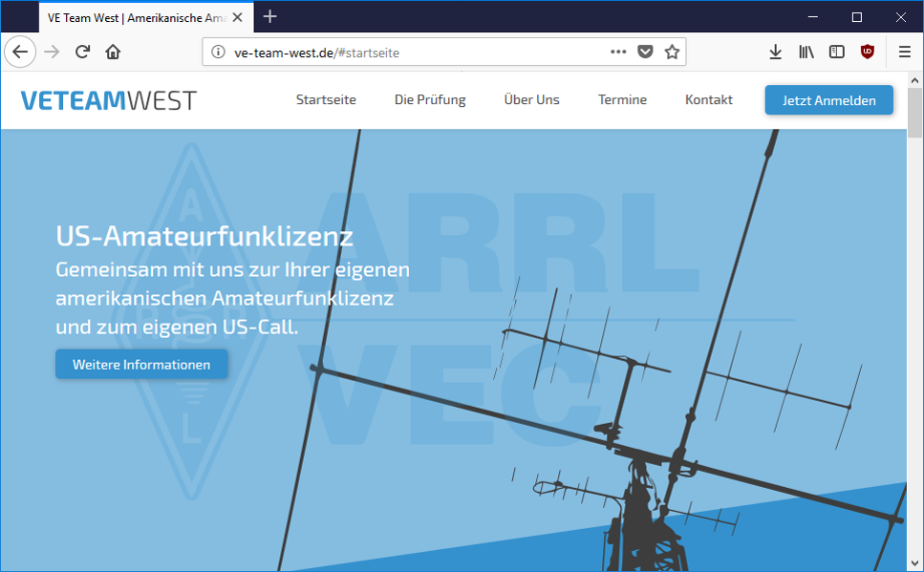Screen dimensions: 924x572
Task: Close the VE Team West tab
Action: [238, 18]
